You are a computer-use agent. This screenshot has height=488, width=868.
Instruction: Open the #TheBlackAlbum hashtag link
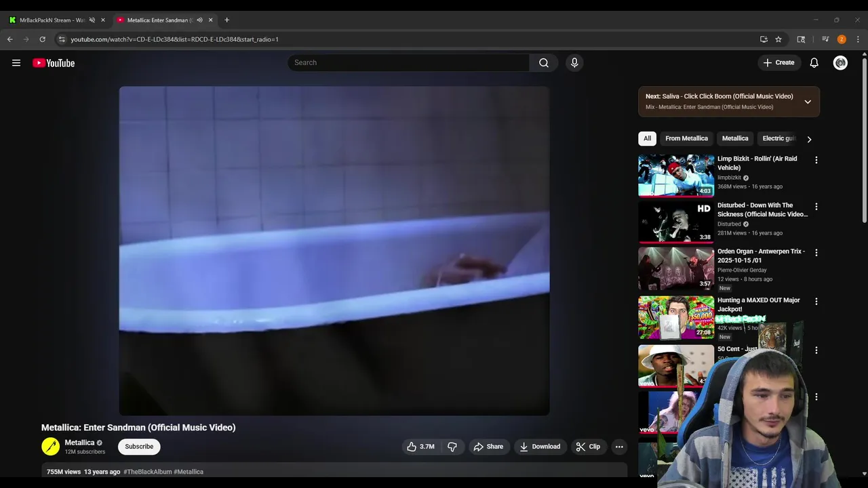(x=147, y=472)
